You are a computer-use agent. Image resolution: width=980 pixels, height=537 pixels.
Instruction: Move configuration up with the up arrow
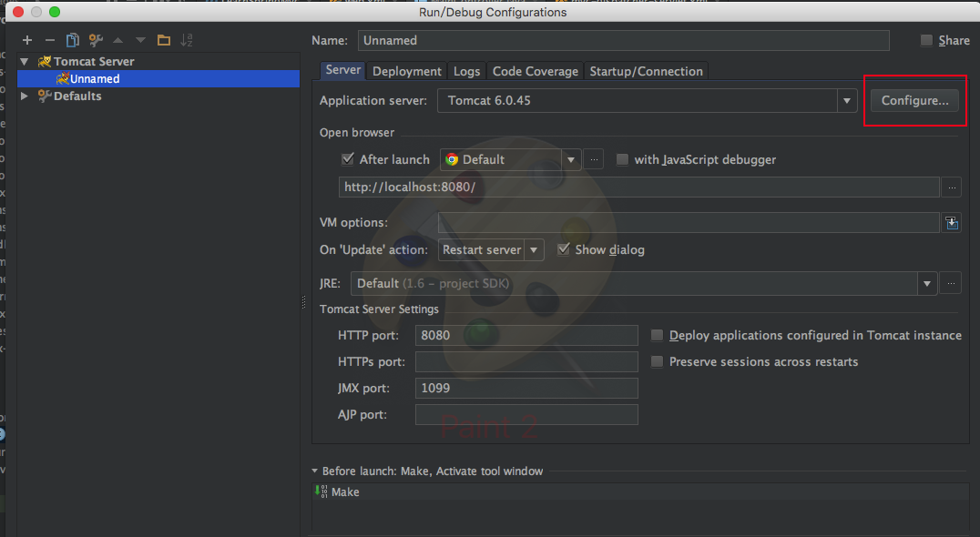coord(117,40)
